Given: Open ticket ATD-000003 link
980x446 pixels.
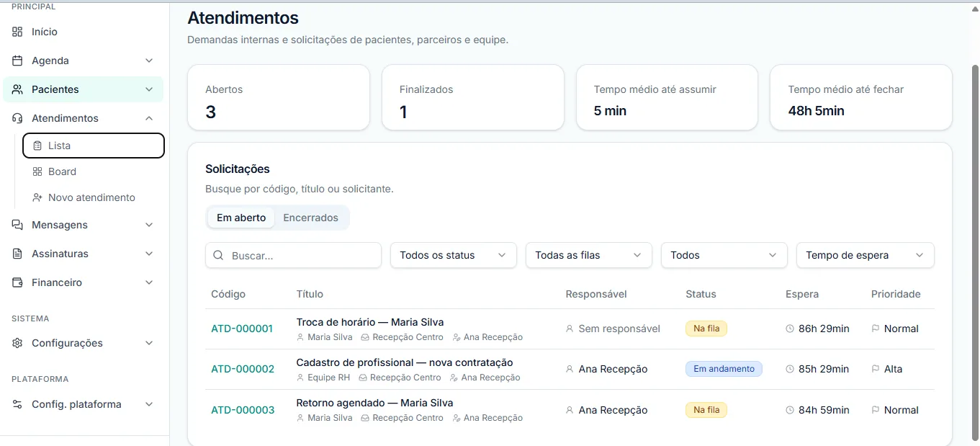Looking at the screenshot, I should click(243, 410).
